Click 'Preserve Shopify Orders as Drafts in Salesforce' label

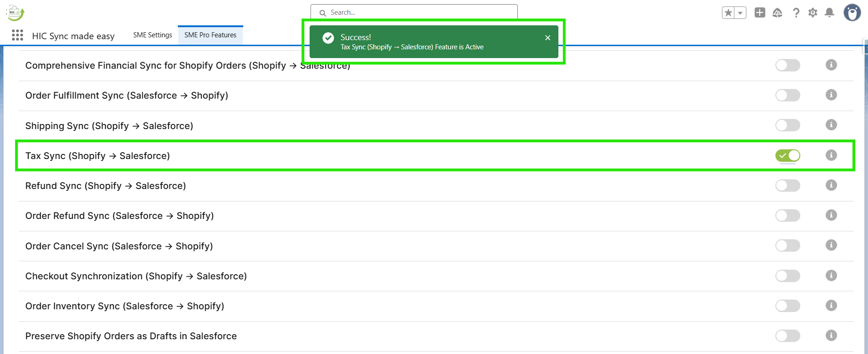tap(131, 336)
